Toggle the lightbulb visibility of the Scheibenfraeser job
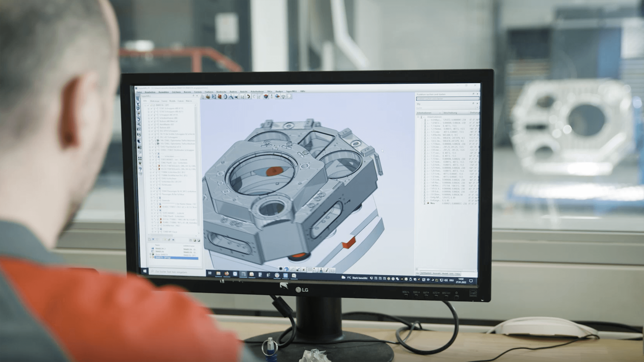 [155, 118]
